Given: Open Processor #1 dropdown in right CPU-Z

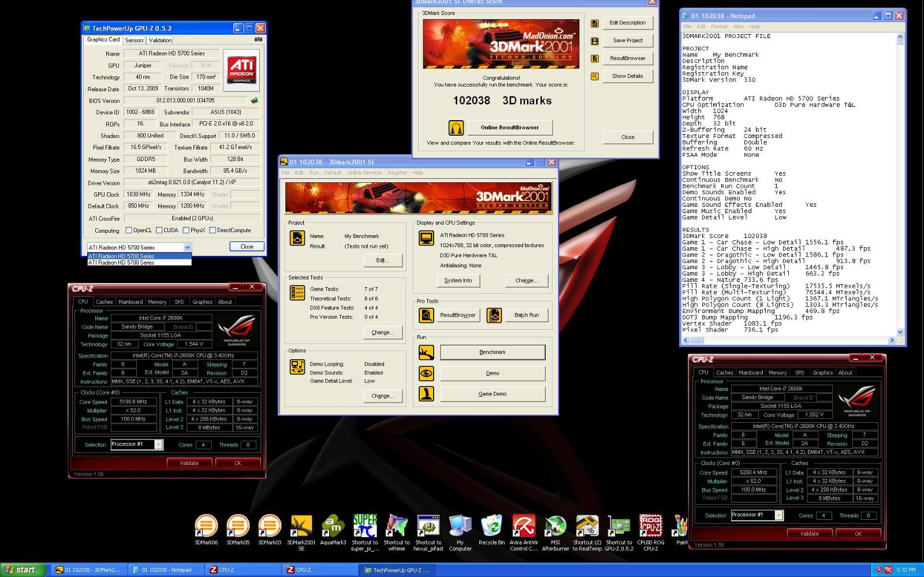Looking at the screenshot, I should [x=778, y=515].
